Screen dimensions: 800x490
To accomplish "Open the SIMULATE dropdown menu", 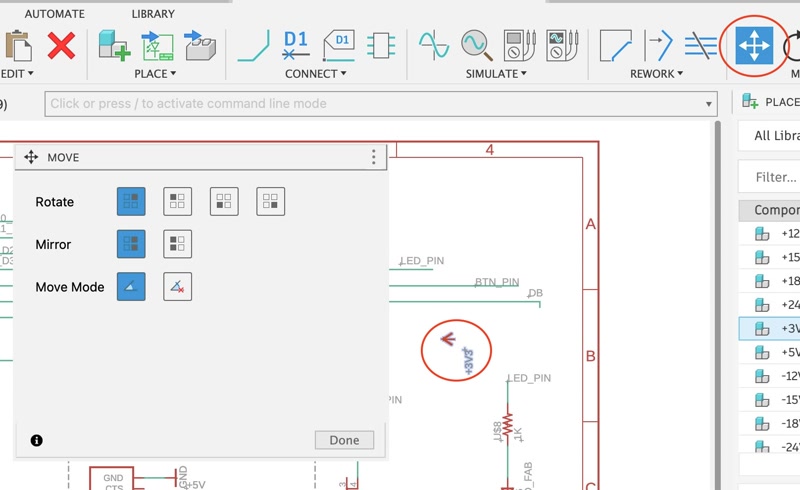I will tap(496, 74).
